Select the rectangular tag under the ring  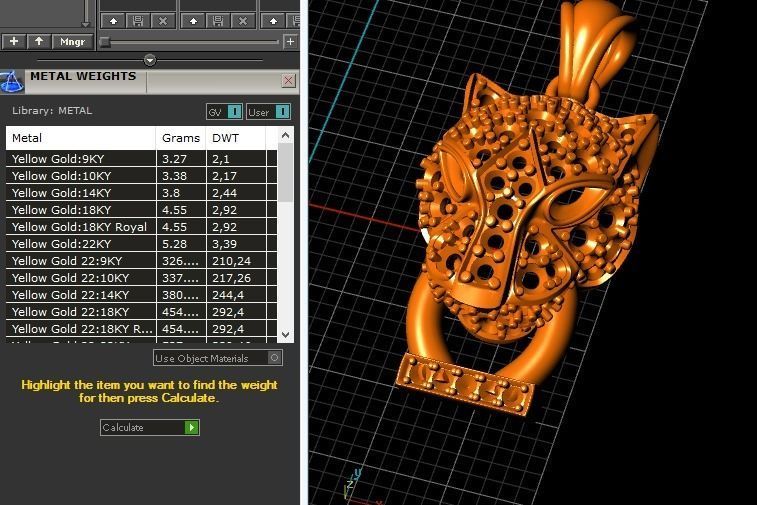(466, 384)
